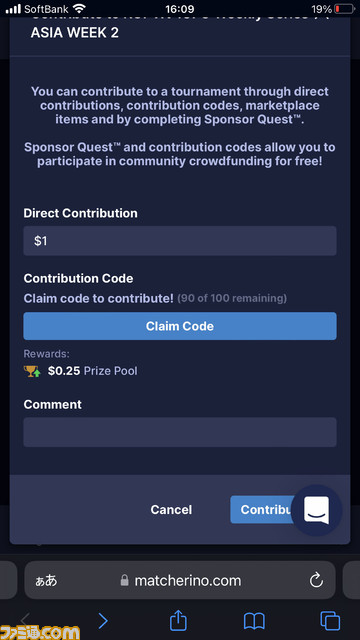Reload page using the refresh icon
This screenshot has width=360, height=640.
pyautogui.click(x=316, y=580)
